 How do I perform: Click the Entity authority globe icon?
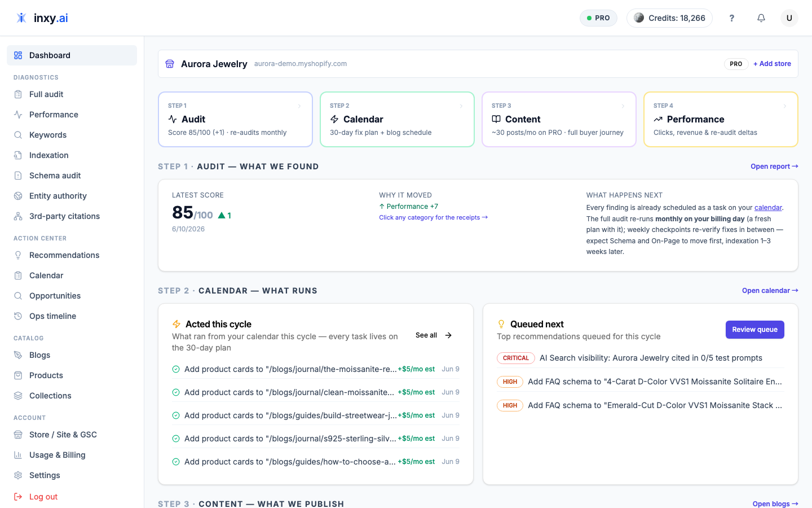coord(18,196)
